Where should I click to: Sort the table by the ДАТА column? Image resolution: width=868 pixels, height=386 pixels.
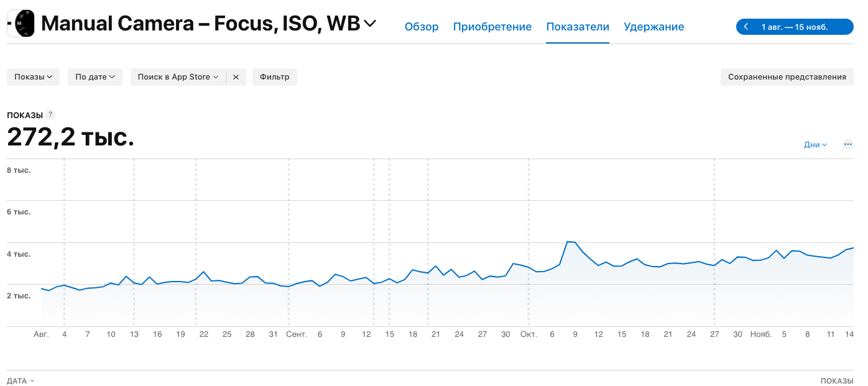[x=21, y=380]
